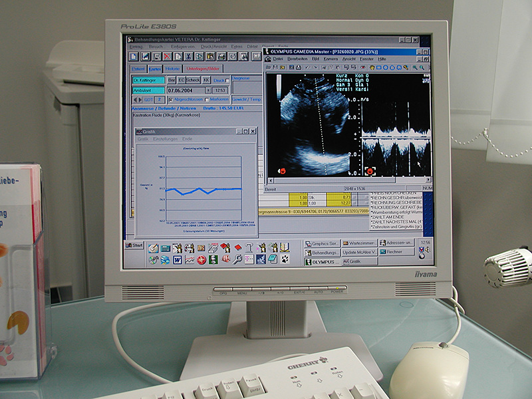The image size is (532, 399).
Task: Click the Gewicht / Temp button
Action: click(247, 99)
